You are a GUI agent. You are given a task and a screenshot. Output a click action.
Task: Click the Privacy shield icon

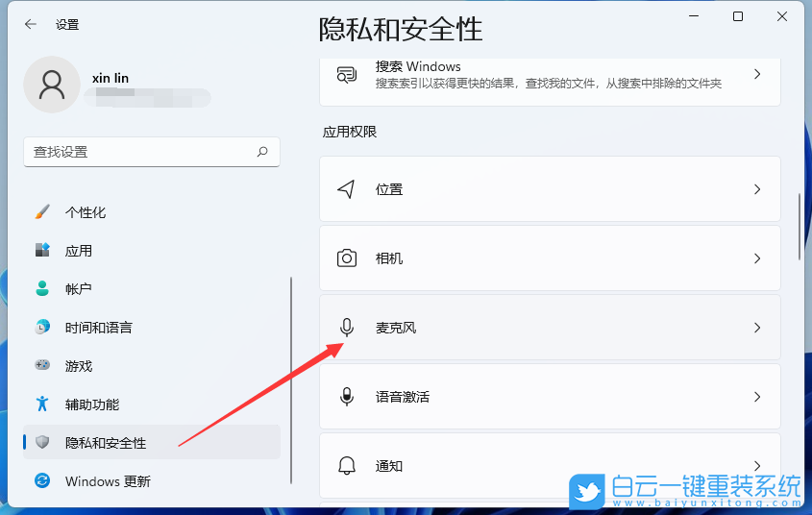tap(42, 442)
